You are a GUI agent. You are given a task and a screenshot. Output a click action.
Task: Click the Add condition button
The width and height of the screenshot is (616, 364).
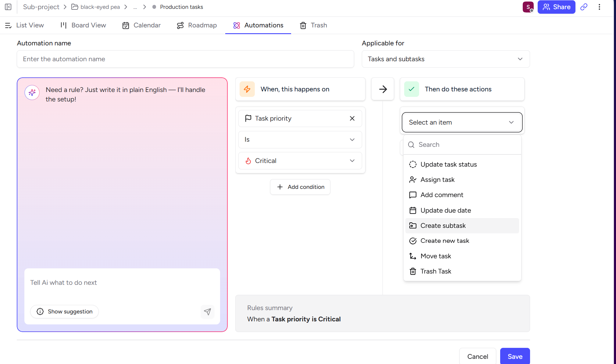300,187
